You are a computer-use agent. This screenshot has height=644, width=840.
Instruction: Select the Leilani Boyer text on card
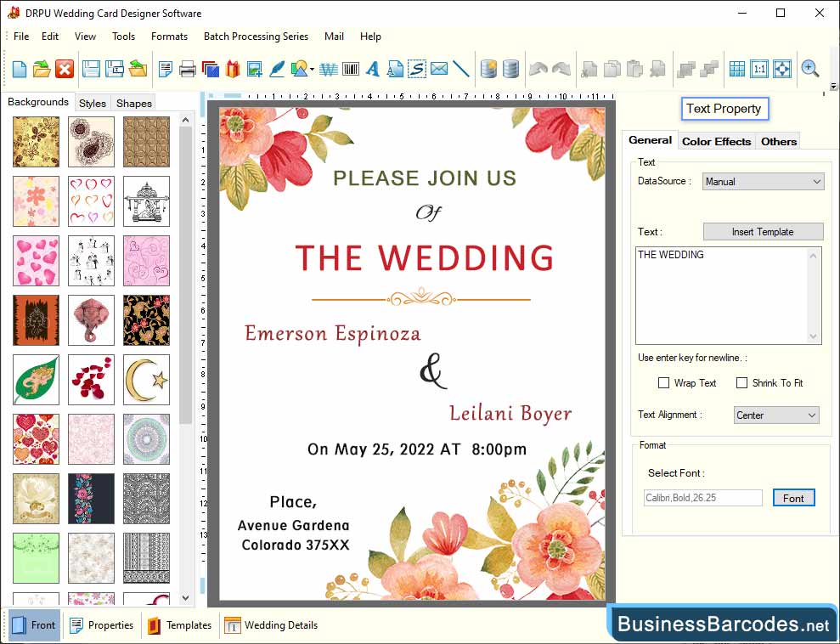coord(510,413)
